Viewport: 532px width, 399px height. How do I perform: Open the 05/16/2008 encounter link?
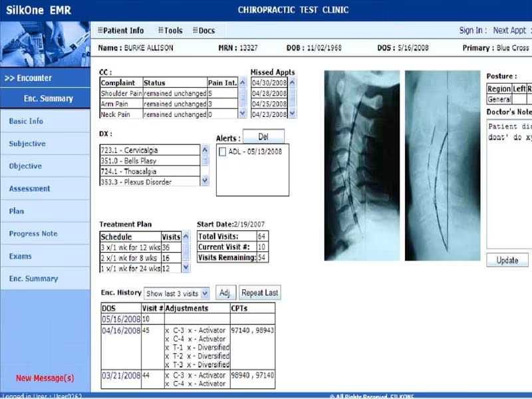[121, 319]
